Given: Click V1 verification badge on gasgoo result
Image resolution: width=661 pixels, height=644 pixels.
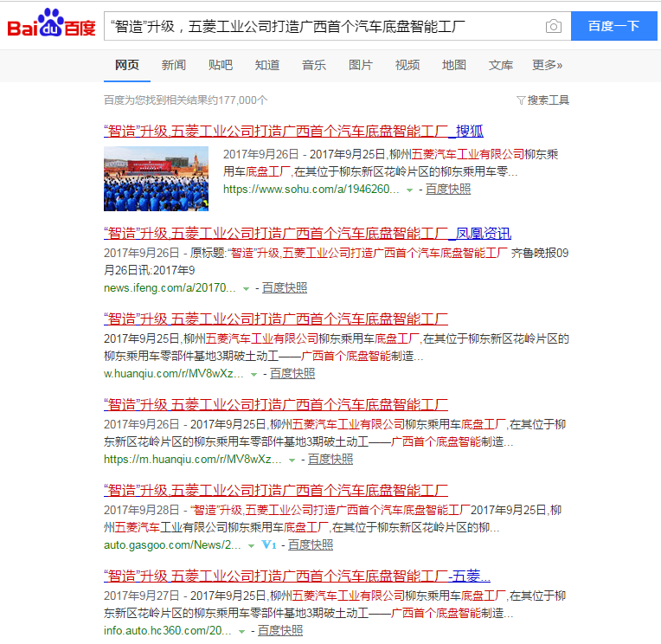Looking at the screenshot, I should pyautogui.click(x=269, y=545).
